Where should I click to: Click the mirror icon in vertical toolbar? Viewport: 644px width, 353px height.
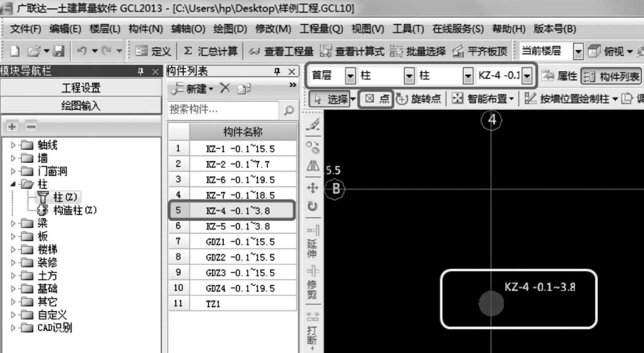pyautogui.click(x=313, y=166)
